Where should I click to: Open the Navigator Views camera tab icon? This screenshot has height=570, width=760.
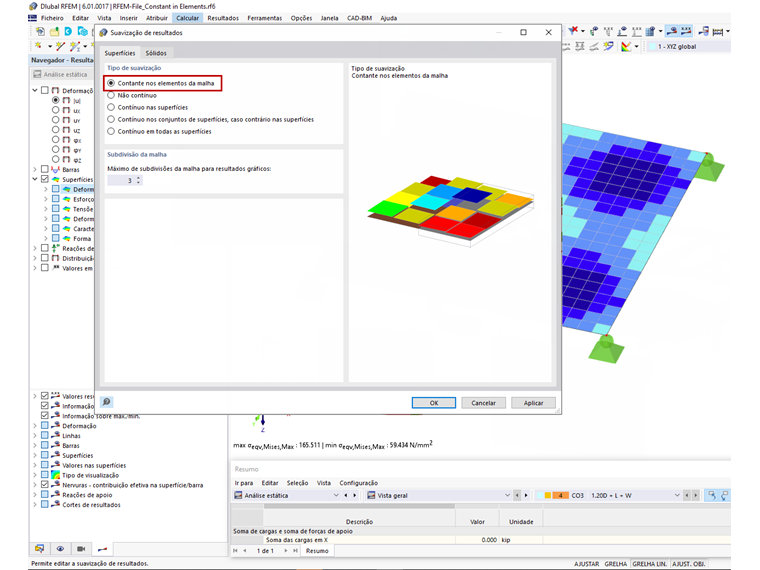(x=81, y=549)
